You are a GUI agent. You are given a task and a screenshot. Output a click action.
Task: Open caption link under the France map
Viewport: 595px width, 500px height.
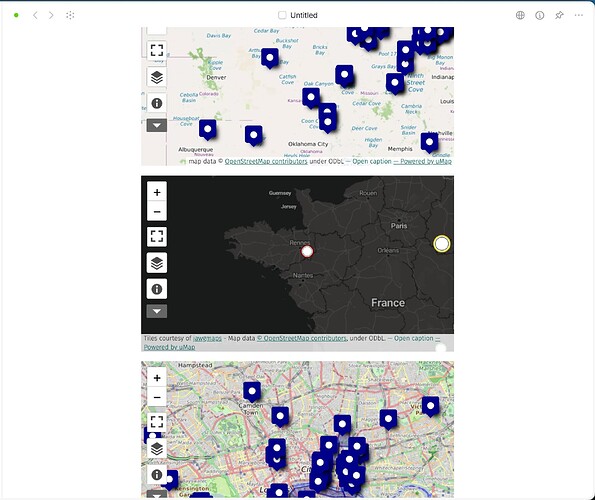(x=413, y=338)
